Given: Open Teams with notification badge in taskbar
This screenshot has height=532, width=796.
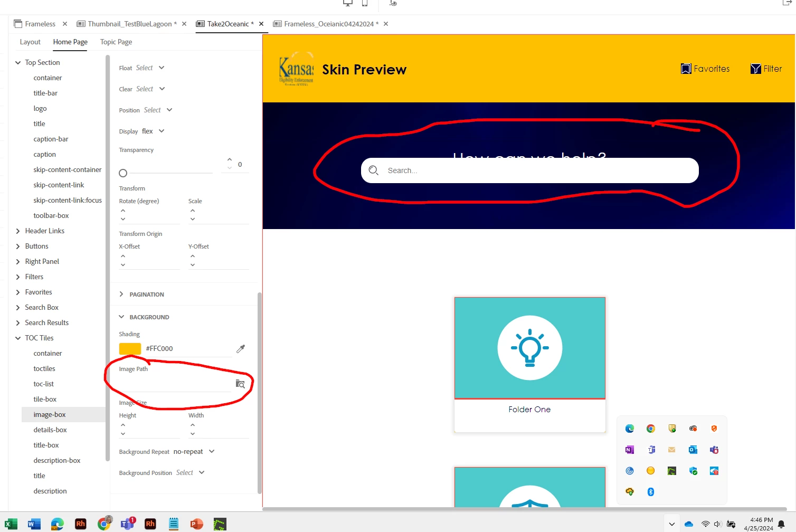Looking at the screenshot, I should [128, 523].
